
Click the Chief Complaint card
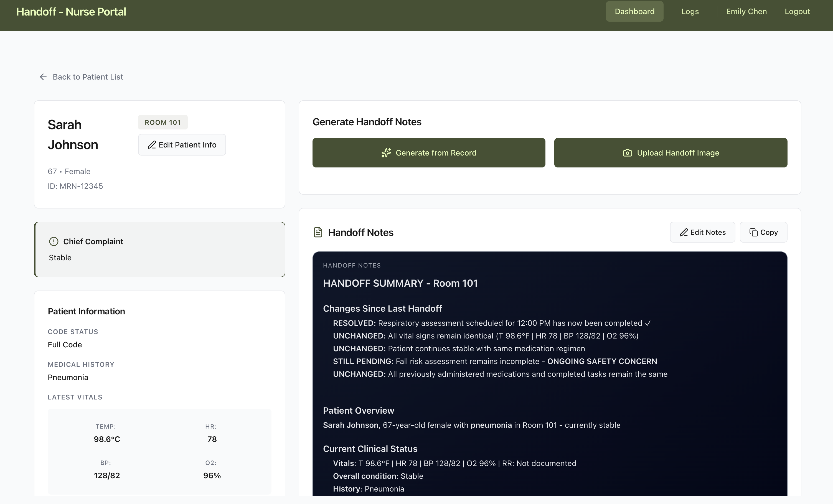tap(159, 250)
